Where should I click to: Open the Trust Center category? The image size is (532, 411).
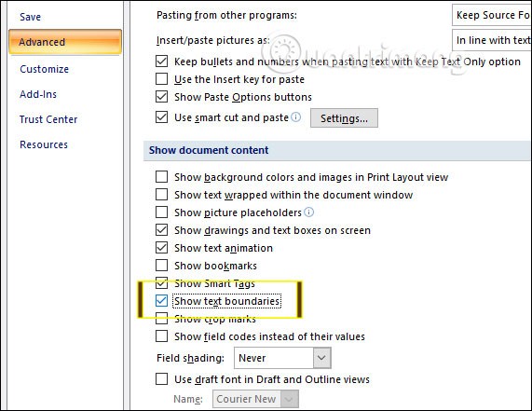click(48, 119)
